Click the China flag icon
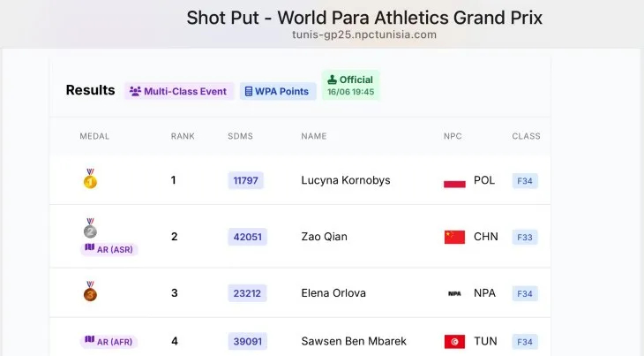The height and width of the screenshot is (356, 644). (x=454, y=237)
